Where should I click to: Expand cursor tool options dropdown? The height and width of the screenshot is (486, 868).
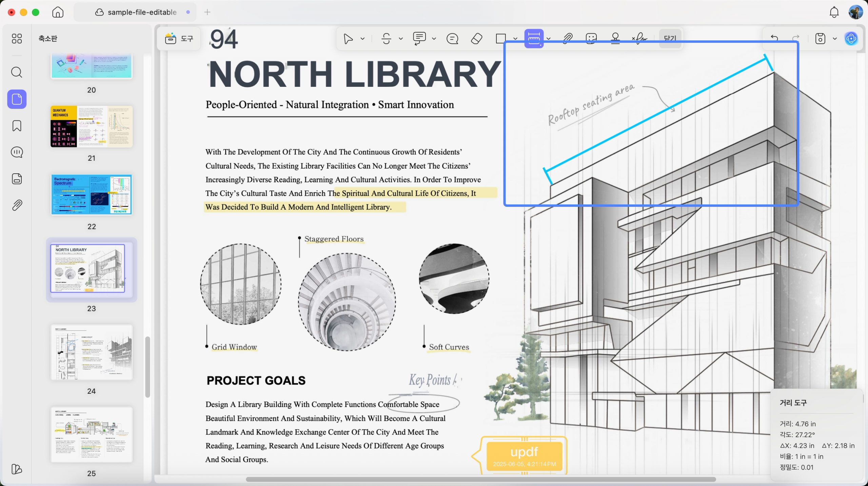point(362,39)
